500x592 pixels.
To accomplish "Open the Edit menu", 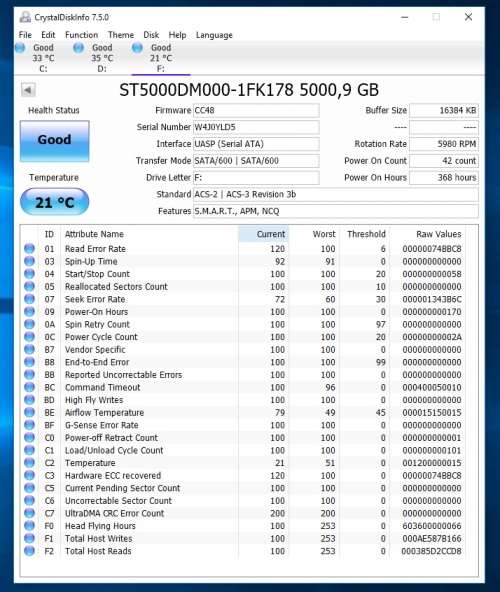I will pos(48,35).
